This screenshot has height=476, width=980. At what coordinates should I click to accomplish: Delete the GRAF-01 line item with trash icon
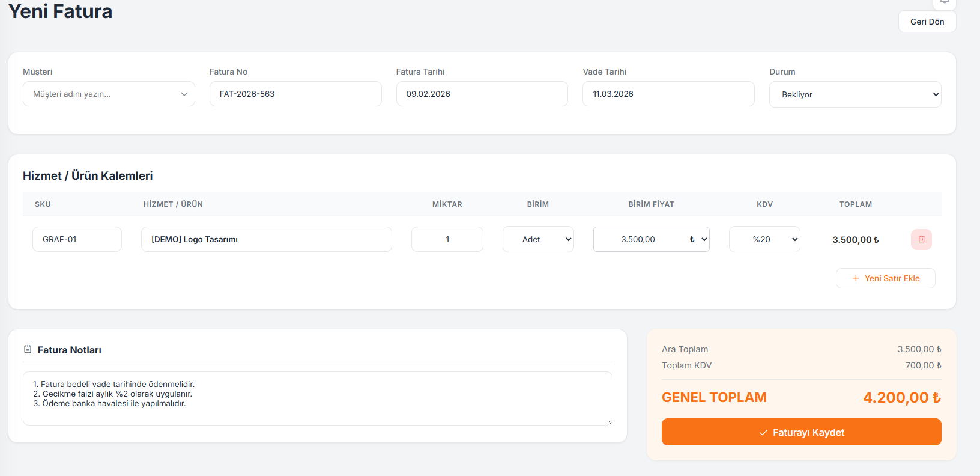[x=921, y=239]
